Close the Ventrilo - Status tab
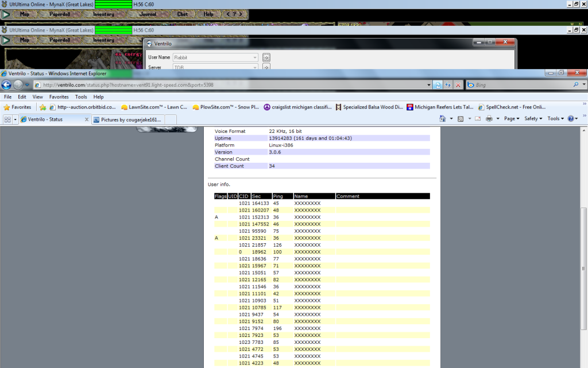Image resolution: width=588 pixels, height=368 pixels. 87,120
